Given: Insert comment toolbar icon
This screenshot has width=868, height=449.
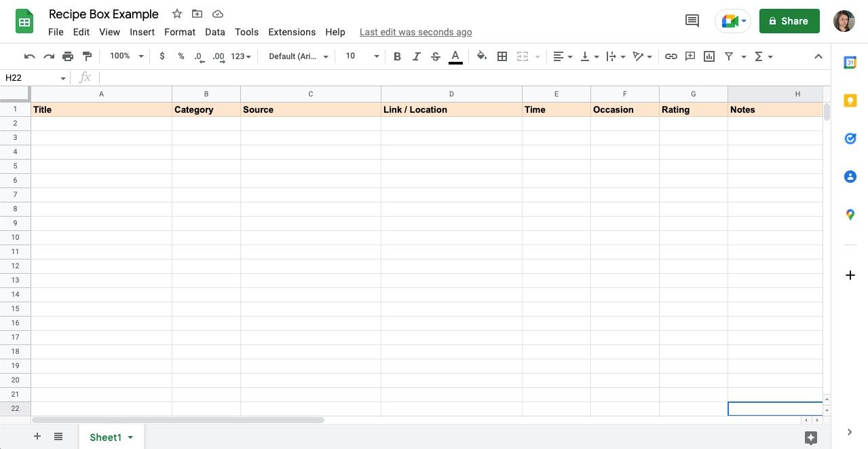Looking at the screenshot, I should [x=690, y=56].
